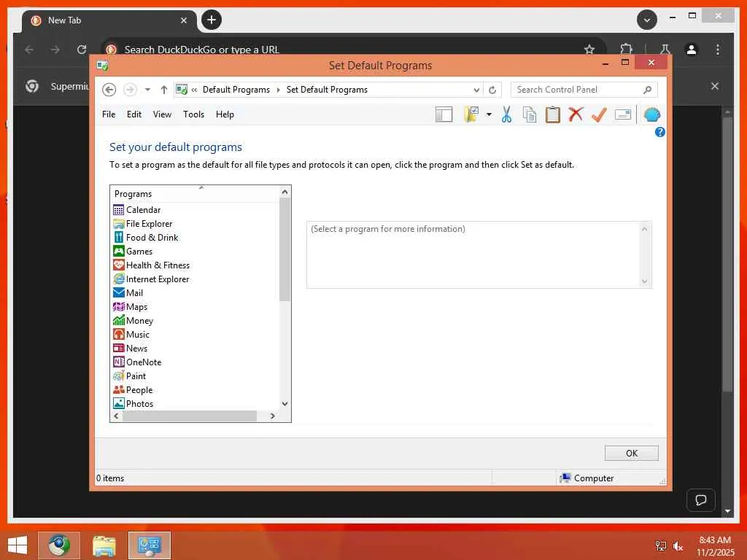Image resolution: width=747 pixels, height=560 pixels.
Task: Open the View menu
Action: [162, 114]
